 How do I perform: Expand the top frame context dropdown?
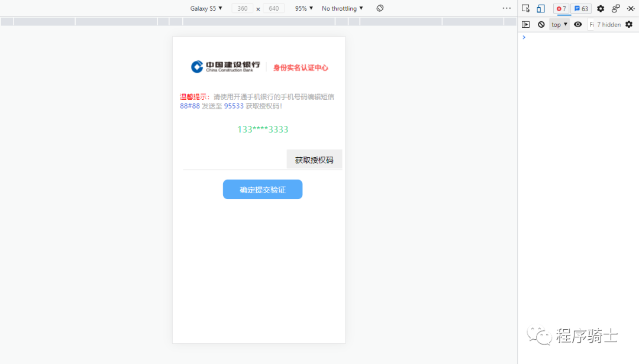pyautogui.click(x=559, y=24)
